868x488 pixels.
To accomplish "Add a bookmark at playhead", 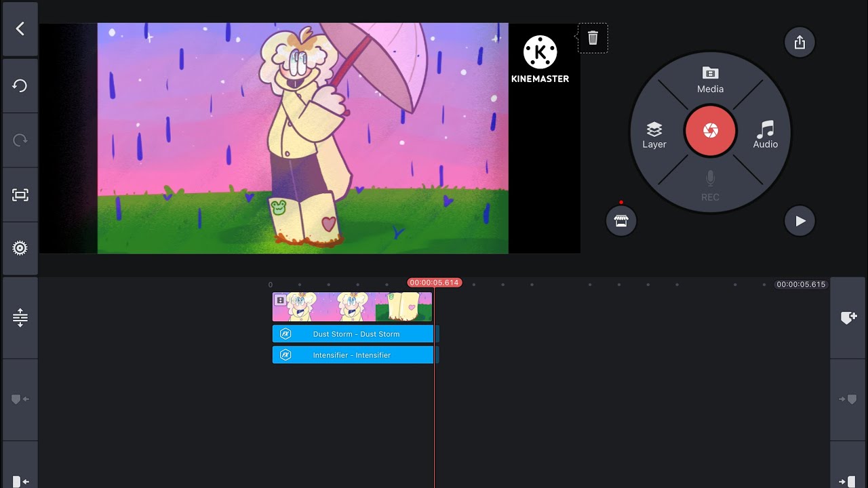I will click(x=848, y=318).
